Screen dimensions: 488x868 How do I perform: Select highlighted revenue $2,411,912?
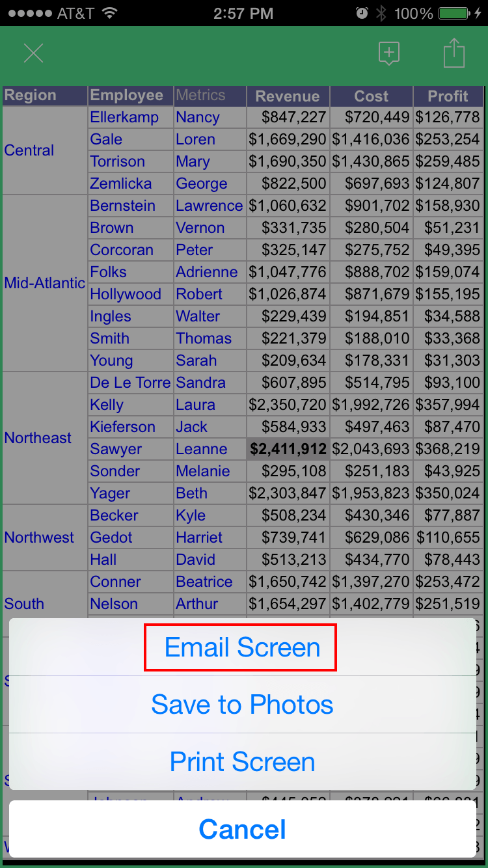coord(288,449)
